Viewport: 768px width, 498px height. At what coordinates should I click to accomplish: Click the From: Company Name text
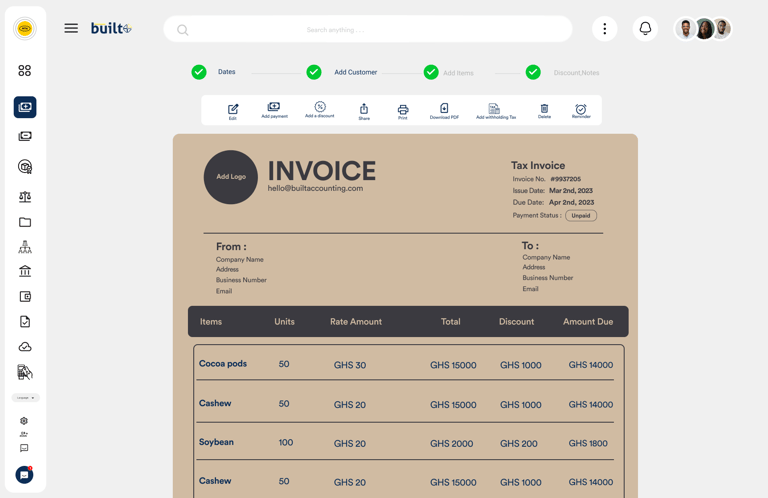coord(240,260)
